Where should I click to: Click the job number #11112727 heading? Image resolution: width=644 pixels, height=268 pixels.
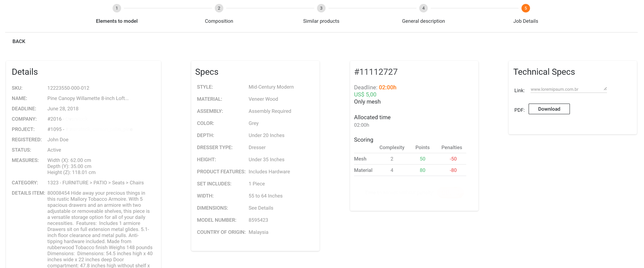pyautogui.click(x=376, y=72)
